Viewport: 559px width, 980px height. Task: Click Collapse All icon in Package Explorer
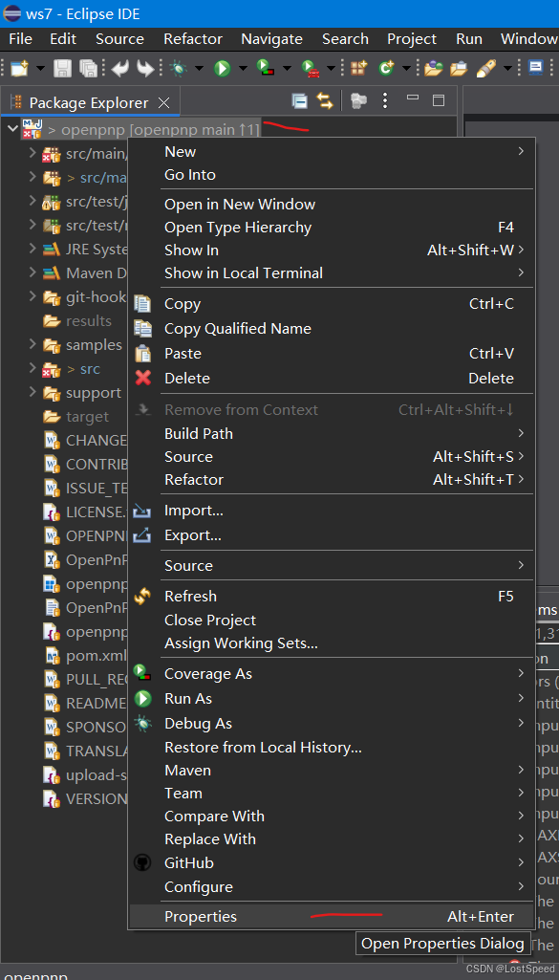(x=300, y=100)
